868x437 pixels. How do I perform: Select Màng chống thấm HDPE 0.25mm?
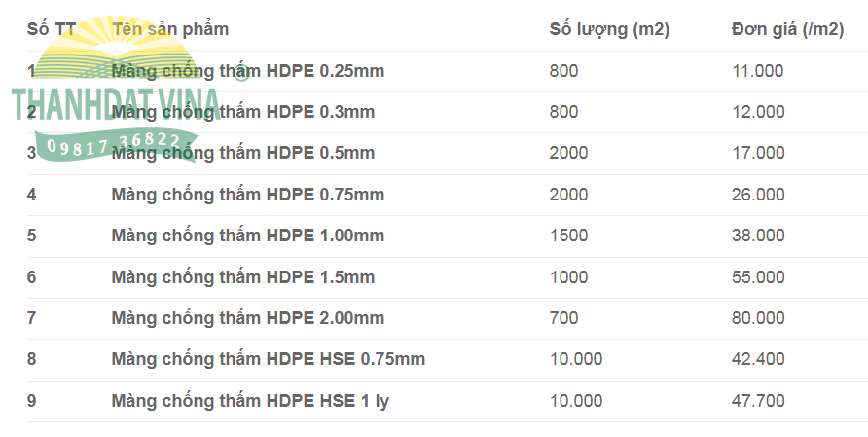[247, 71]
